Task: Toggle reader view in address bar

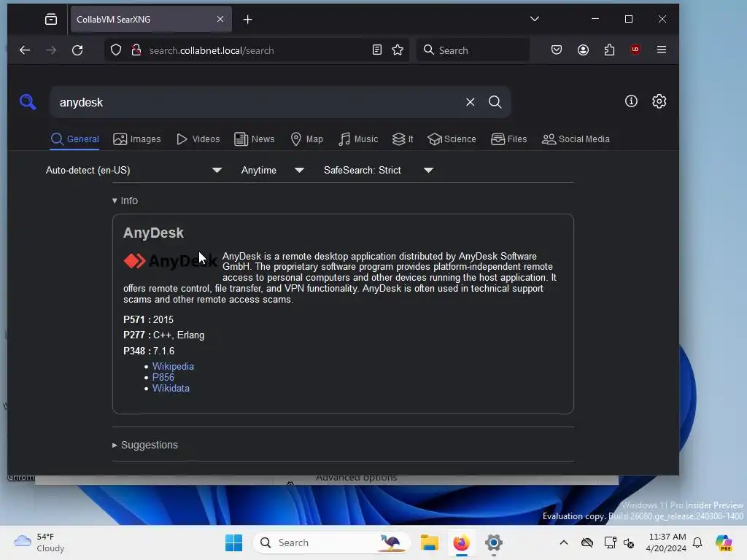Action: pyautogui.click(x=377, y=50)
